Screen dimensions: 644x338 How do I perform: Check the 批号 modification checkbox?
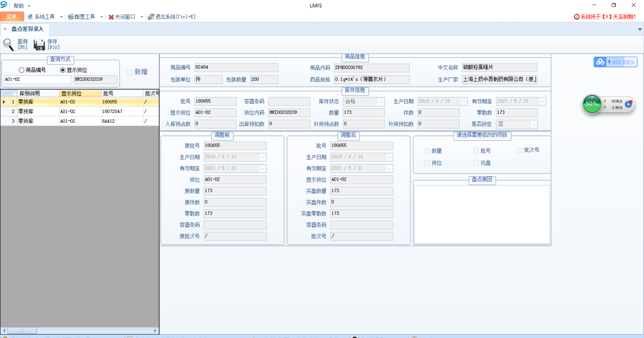coord(476,151)
